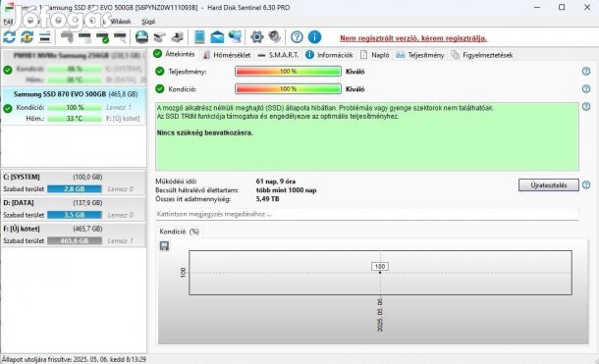The height and width of the screenshot is (364, 599).
Task: Select the D: [DATA] partition row
Action: (74, 209)
